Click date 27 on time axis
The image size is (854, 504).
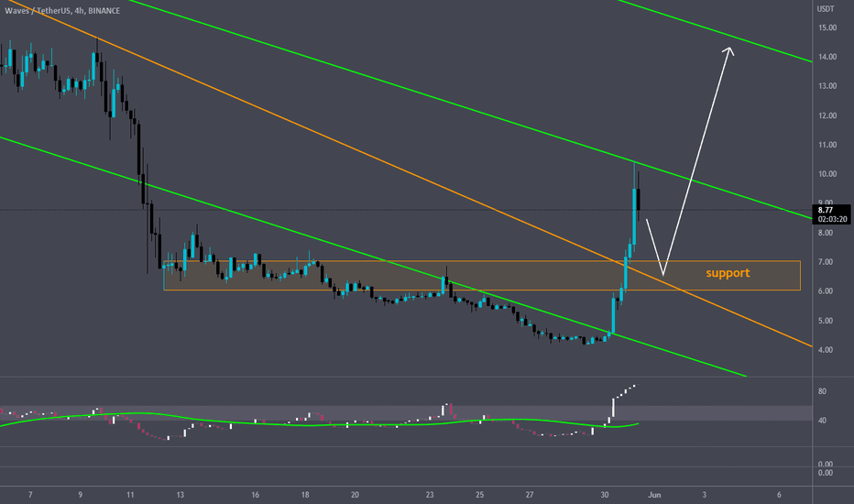point(530,495)
